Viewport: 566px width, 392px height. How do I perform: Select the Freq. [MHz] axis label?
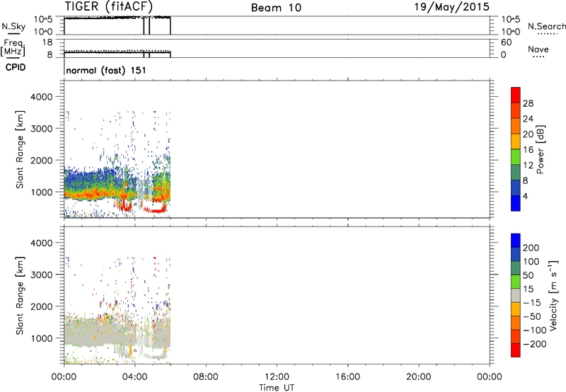[x=13, y=47]
